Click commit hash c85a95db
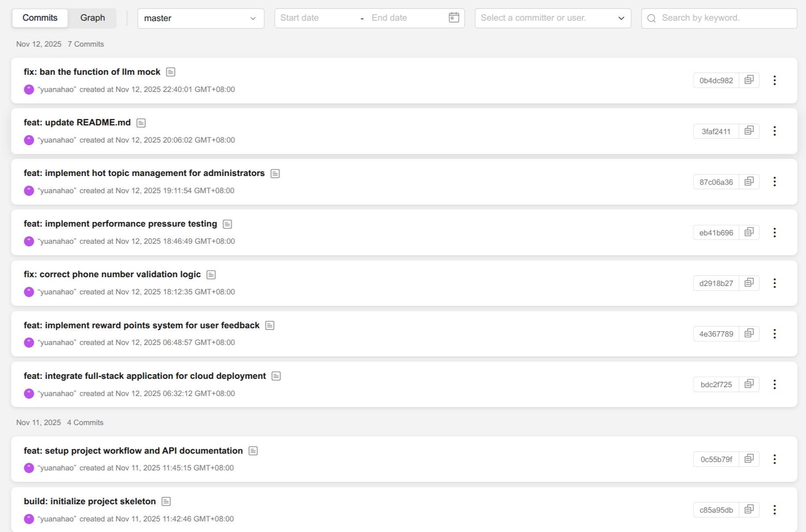The image size is (806, 532). [716, 510]
